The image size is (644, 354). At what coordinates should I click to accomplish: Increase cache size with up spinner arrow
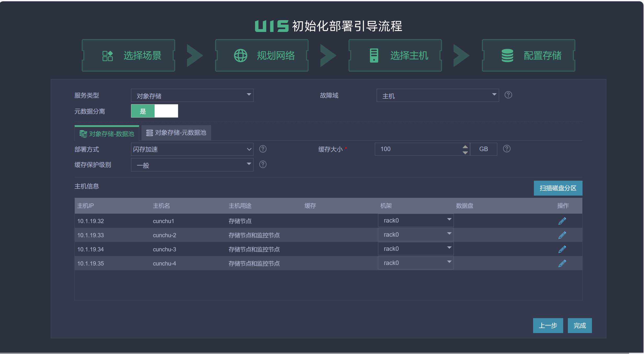[x=465, y=146]
